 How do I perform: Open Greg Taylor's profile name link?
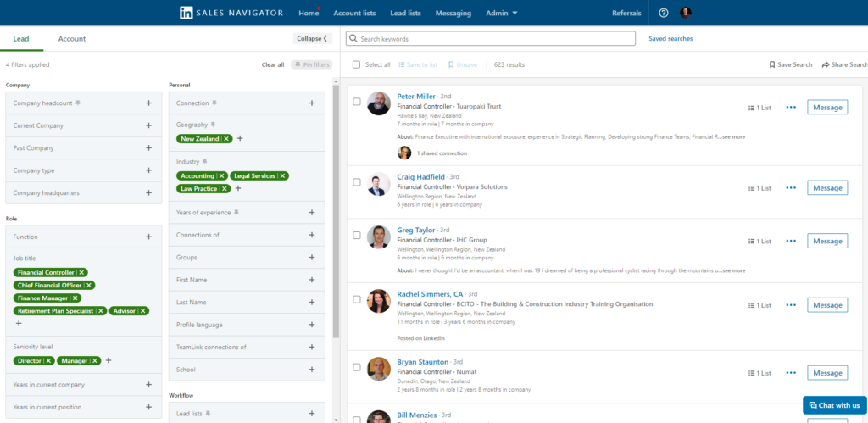point(416,230)
